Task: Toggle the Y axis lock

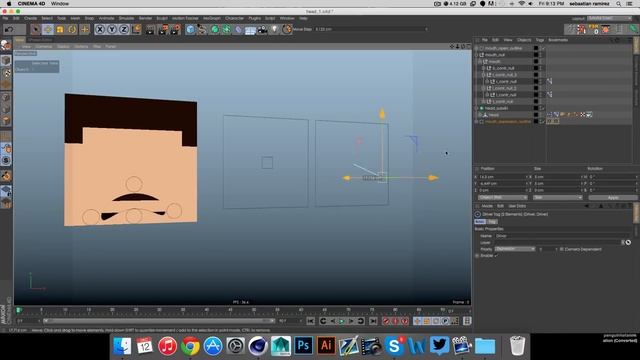Action: (111, 29)
